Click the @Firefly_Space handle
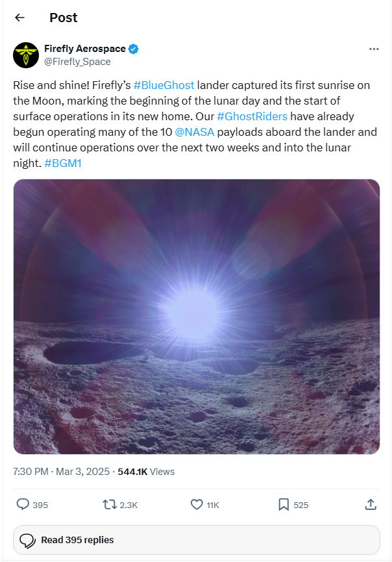 [x=77, y=62]
